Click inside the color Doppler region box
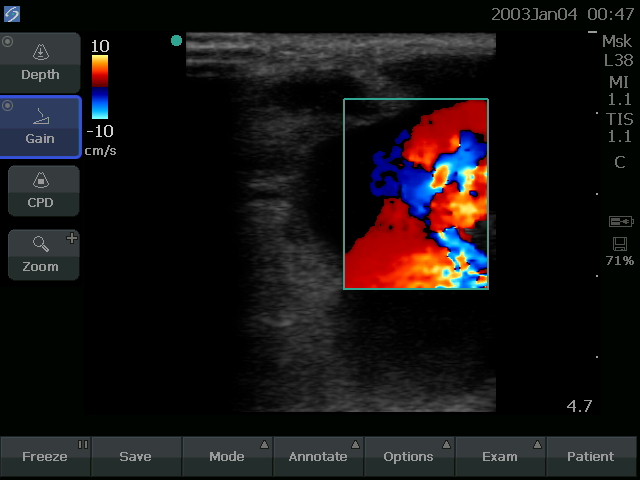Image resolution: width=640 pixels, height=480 pixels. tap(415, 194)
